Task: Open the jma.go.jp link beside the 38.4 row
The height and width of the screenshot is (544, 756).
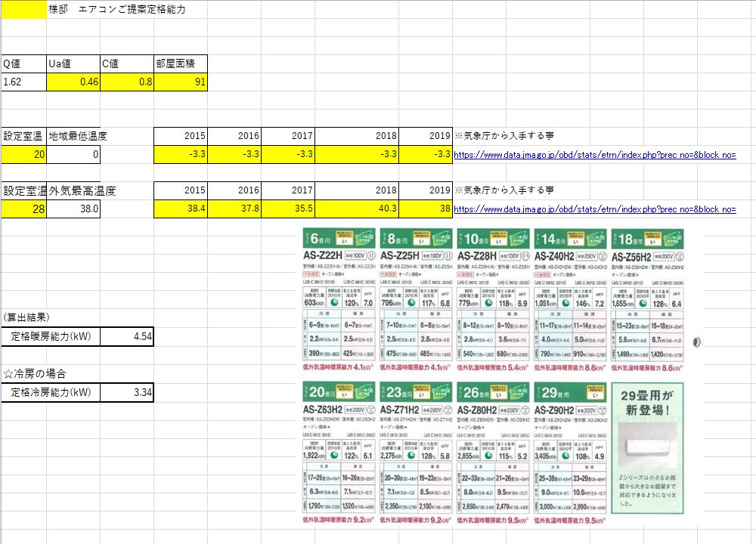Action: tap(595, 209)
